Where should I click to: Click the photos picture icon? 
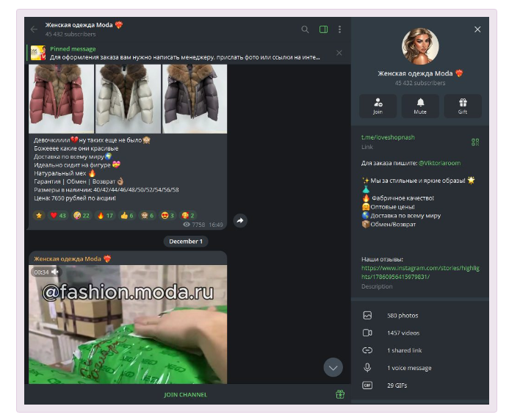(x=367, y=316)
